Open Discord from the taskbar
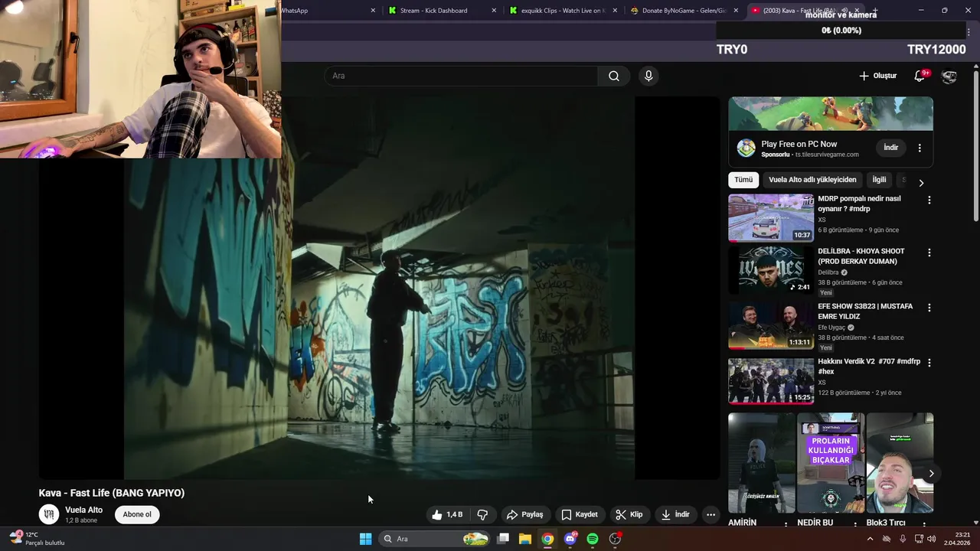Screen dimensions: 980x551 click(570, 539)
